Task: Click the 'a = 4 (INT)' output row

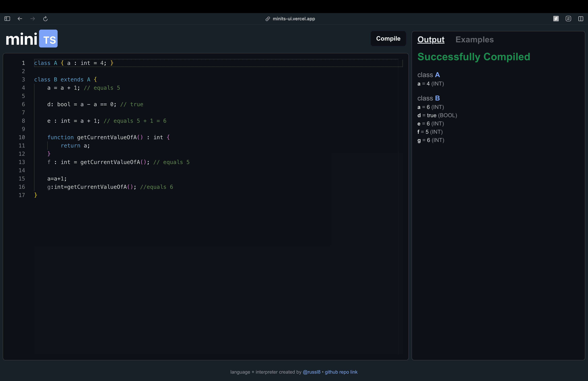Action: pyautogui.click(x=431, y=84)
